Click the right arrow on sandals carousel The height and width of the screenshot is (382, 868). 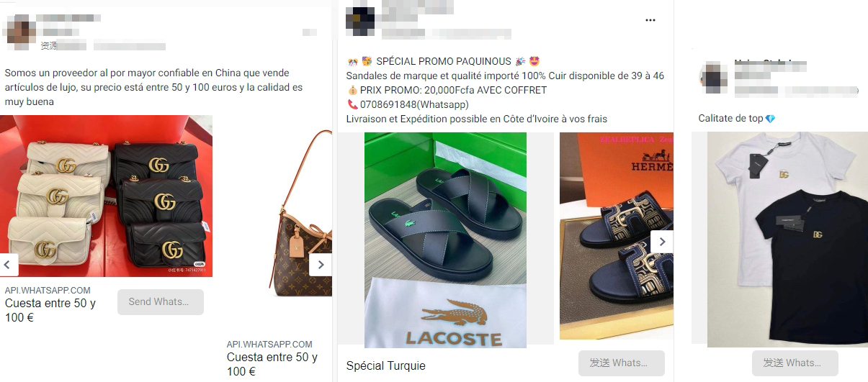tap(662, 242)
